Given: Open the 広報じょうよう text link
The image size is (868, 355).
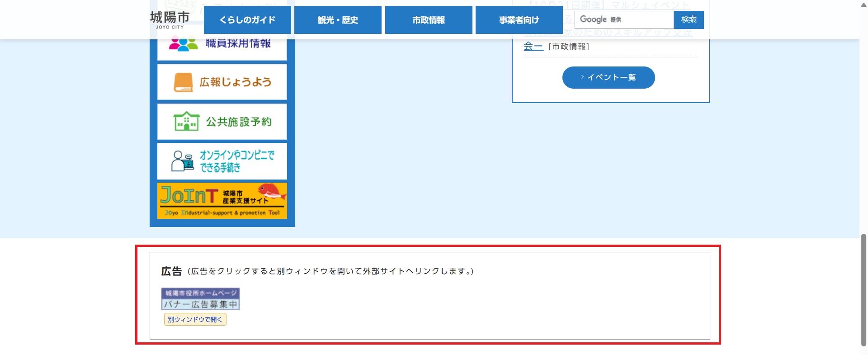Looking at the screenshot, I should pyautogui.click(x=236, y=82).
